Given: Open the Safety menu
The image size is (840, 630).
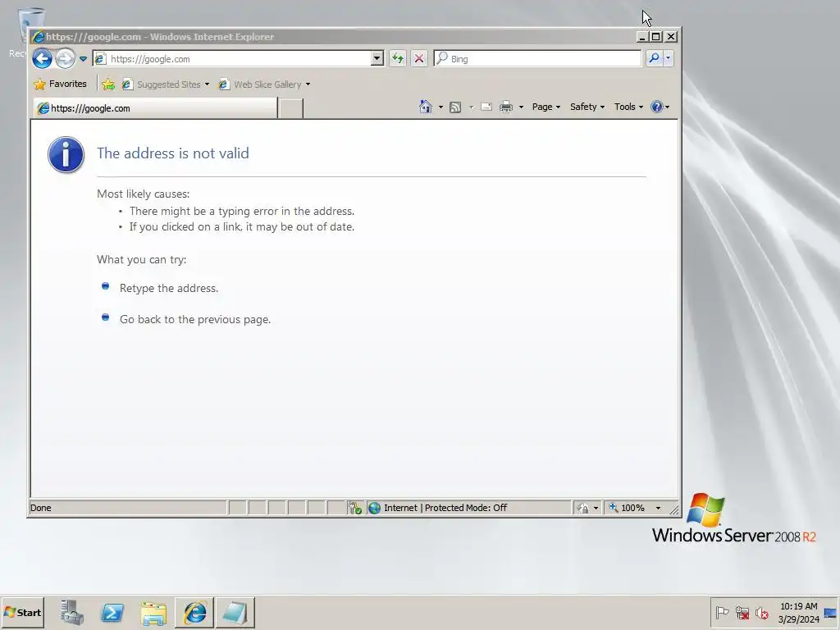Looking at the screenshot, I should (x=587, y=107).
